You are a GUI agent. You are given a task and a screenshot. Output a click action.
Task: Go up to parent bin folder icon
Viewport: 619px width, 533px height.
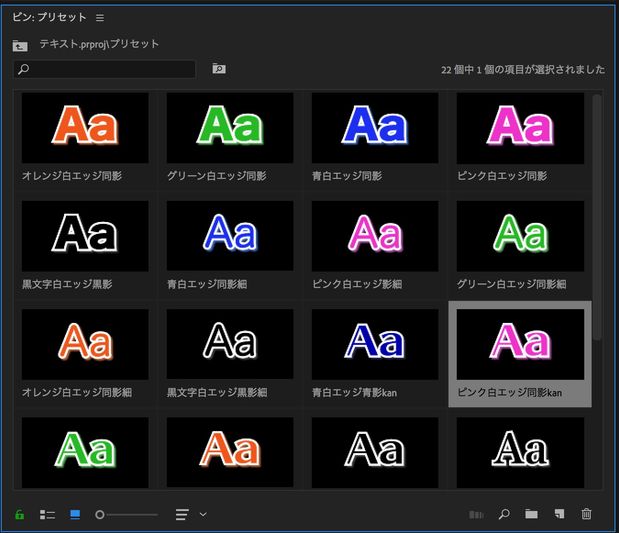point(20,46)
